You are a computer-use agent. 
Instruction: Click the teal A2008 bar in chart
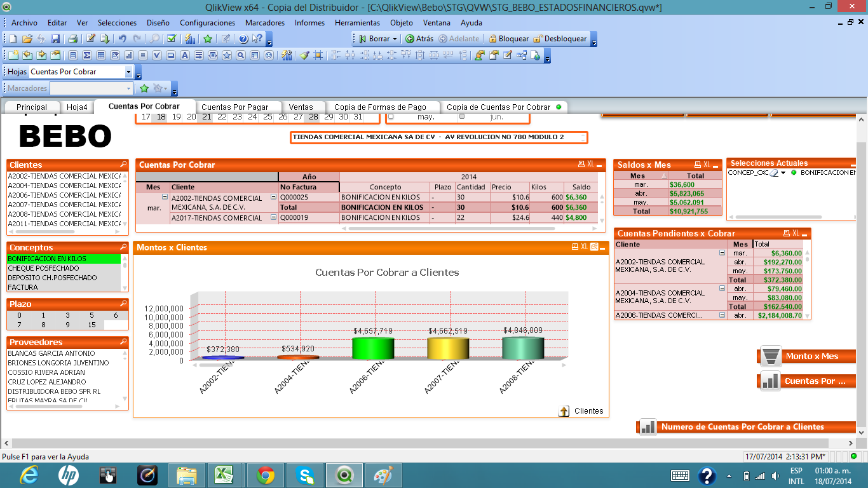point(524,348)
